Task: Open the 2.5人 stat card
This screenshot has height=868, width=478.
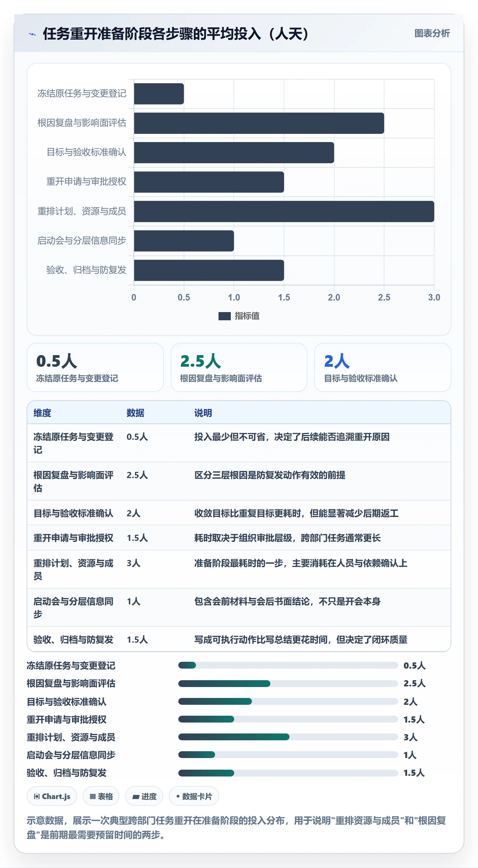Action: point(239,367)
